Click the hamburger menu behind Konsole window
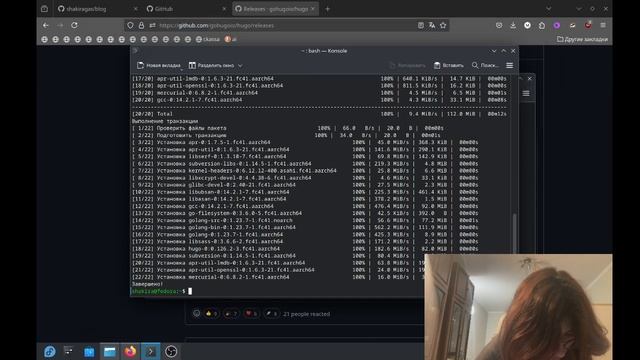 tap(526, 93)
